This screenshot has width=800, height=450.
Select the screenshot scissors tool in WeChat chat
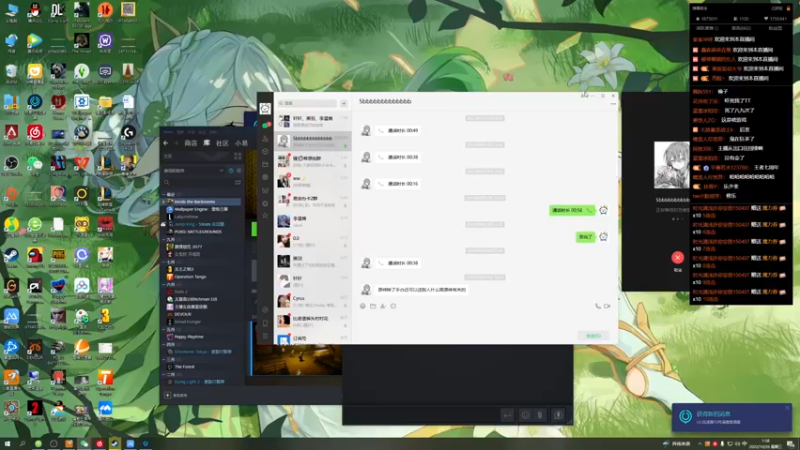(383, 306)
